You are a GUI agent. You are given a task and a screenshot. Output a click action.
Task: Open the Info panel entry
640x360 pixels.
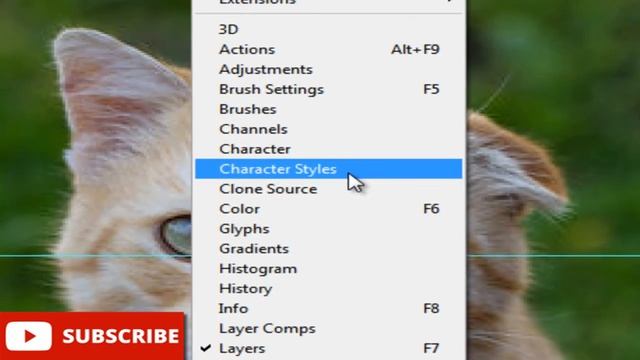329,309
